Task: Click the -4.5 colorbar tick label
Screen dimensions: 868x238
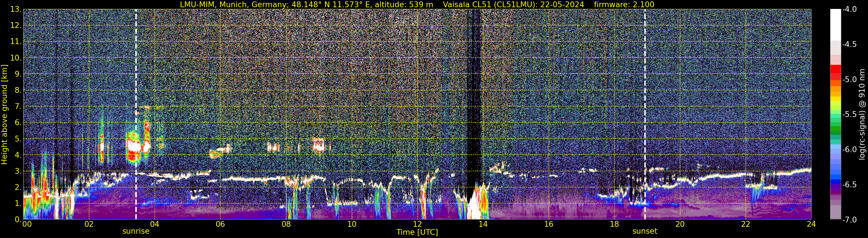Action: [849, 44]
